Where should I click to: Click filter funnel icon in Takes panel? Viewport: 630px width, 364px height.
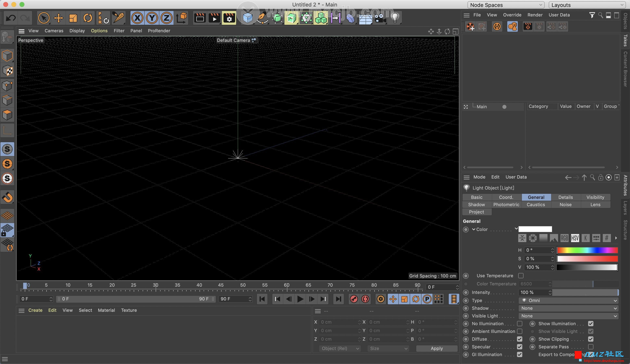pyautogui.click(x=592, y=15)
